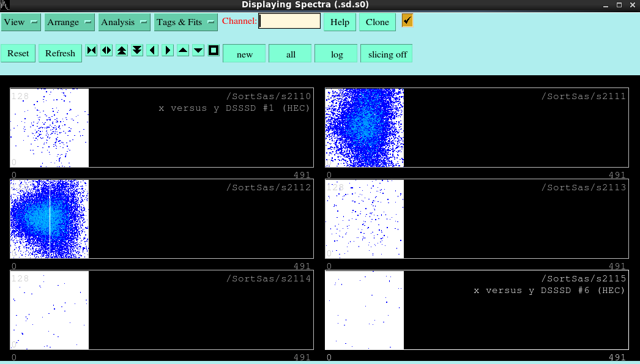The height and width of the screenshot is (364, 640).
Task: Open the Arrange dropdown menu
Action: coord(69,22)
